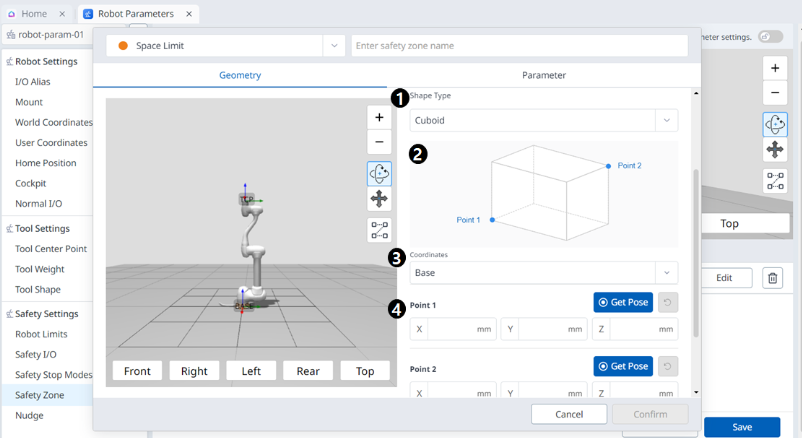Click the Cancel button
Image resolution: width=802 pixels, height=438 pixels.
point(568,414)
